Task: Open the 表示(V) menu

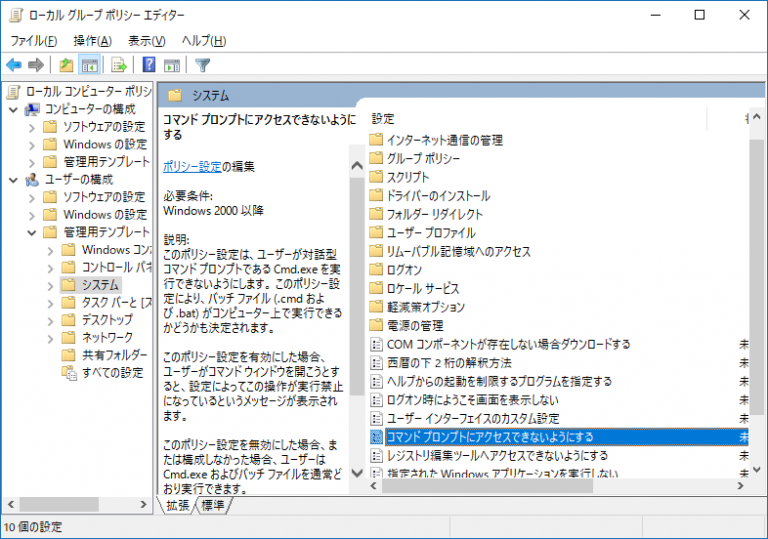Action: tap(146, 41)
